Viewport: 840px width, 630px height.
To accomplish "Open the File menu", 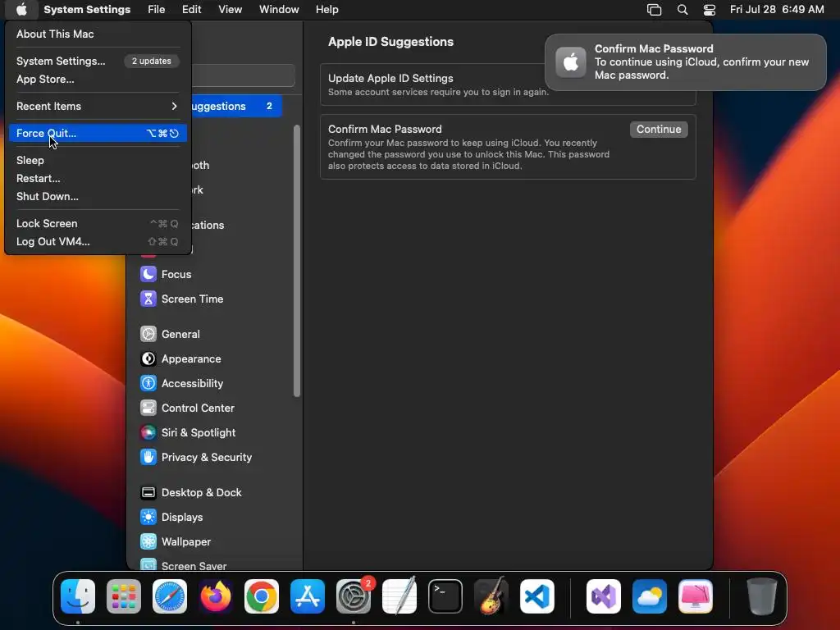I will tap(157, 10).
